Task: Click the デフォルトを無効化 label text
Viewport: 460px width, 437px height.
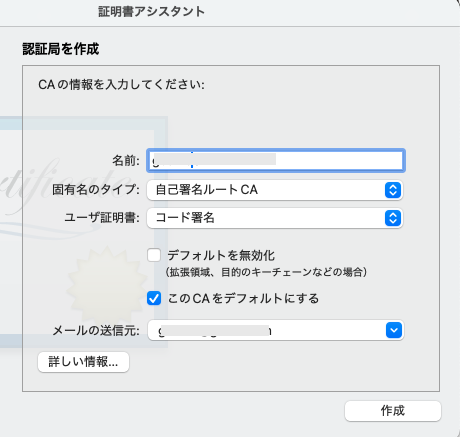Action: 221,255
